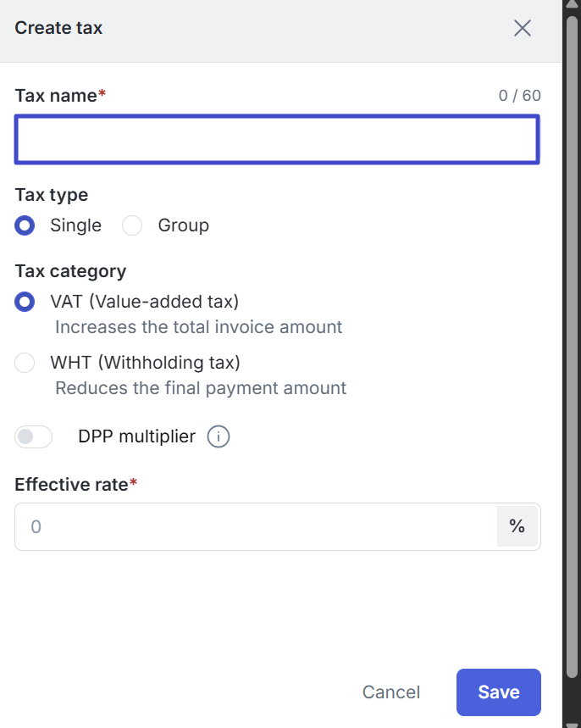Select the Single tax type radio button
Screen dimensions: 581x728
pos(25,225)
